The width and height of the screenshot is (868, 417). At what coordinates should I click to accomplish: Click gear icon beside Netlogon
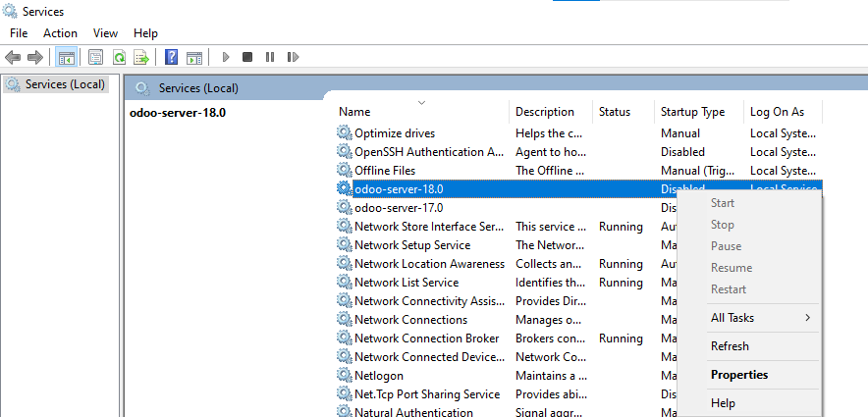click(x=345, y=376)
